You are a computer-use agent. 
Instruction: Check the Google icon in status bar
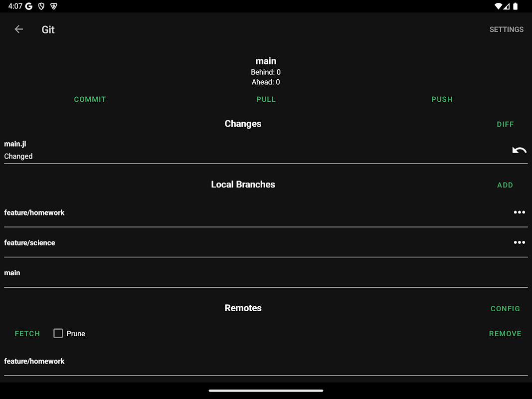click(29, 6)
